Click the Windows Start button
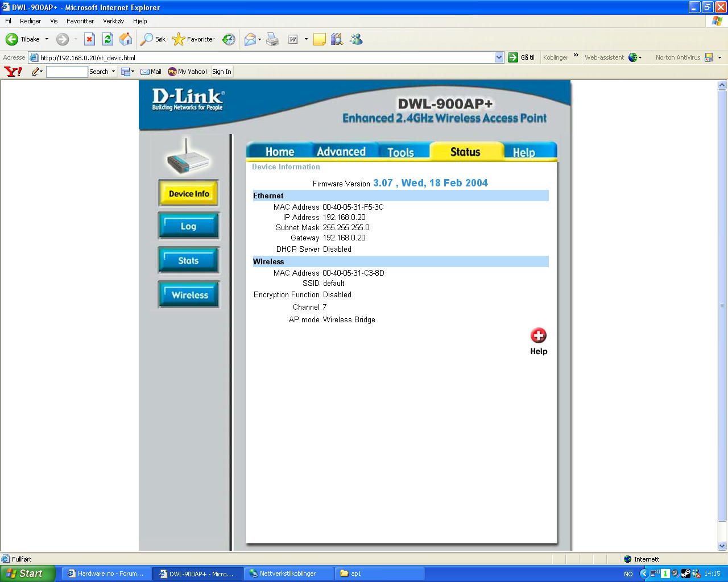 [27, 573]
